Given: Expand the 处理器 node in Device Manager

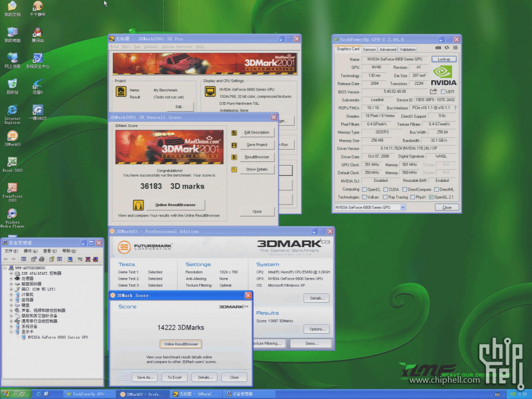Looking at the screenshot, I should pos(11,278).
